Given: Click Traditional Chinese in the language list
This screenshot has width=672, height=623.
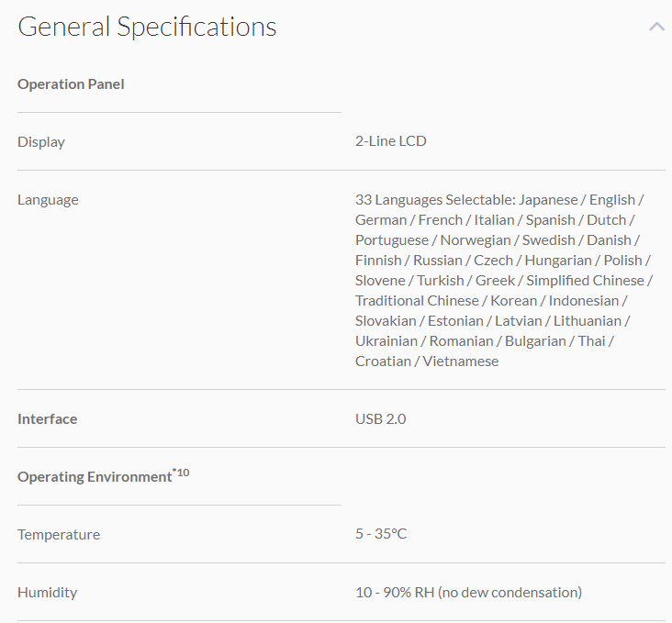Looking at the screenshot, I should pyautogui.click(x=417, y=301).
